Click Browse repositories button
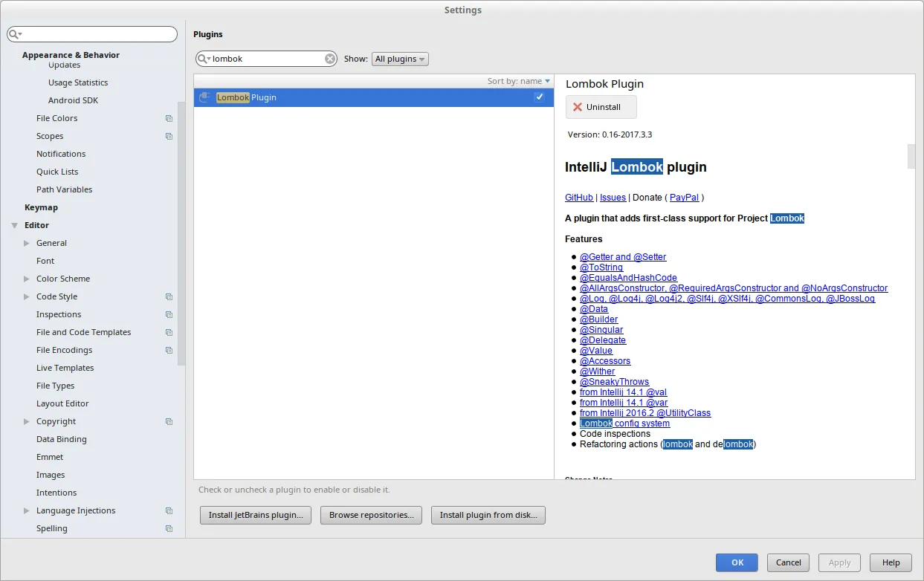This screenshot has height=581, width=924. [x=372, y=515]
